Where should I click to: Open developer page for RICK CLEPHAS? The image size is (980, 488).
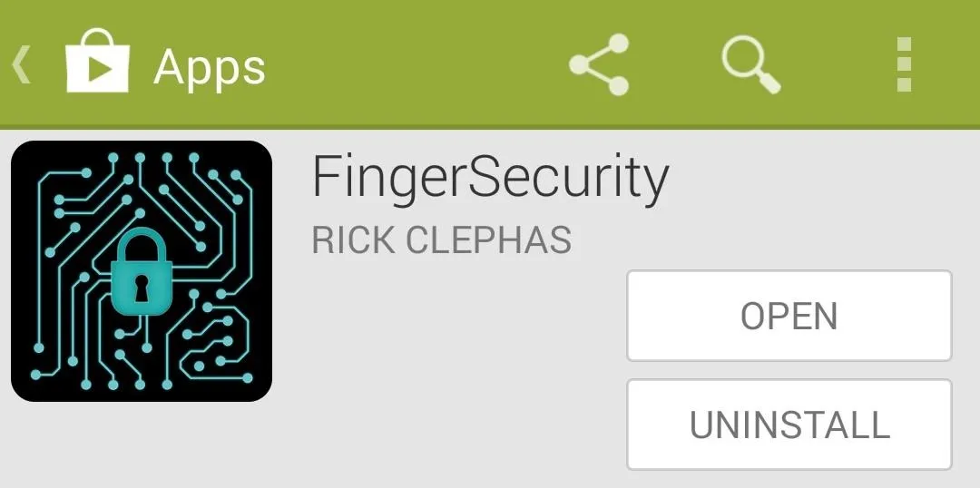pyautogui.click(x=441, y=240)
